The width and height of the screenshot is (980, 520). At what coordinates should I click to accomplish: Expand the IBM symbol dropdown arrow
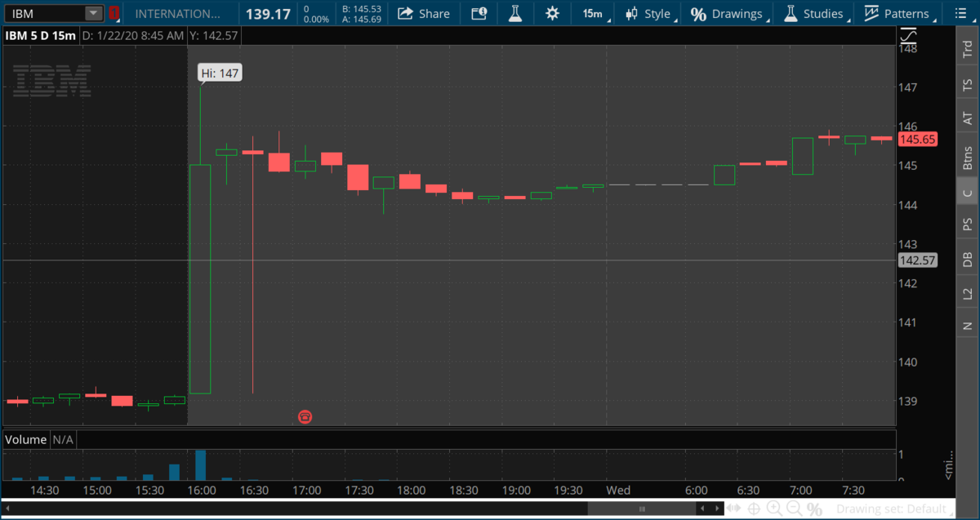94,13
